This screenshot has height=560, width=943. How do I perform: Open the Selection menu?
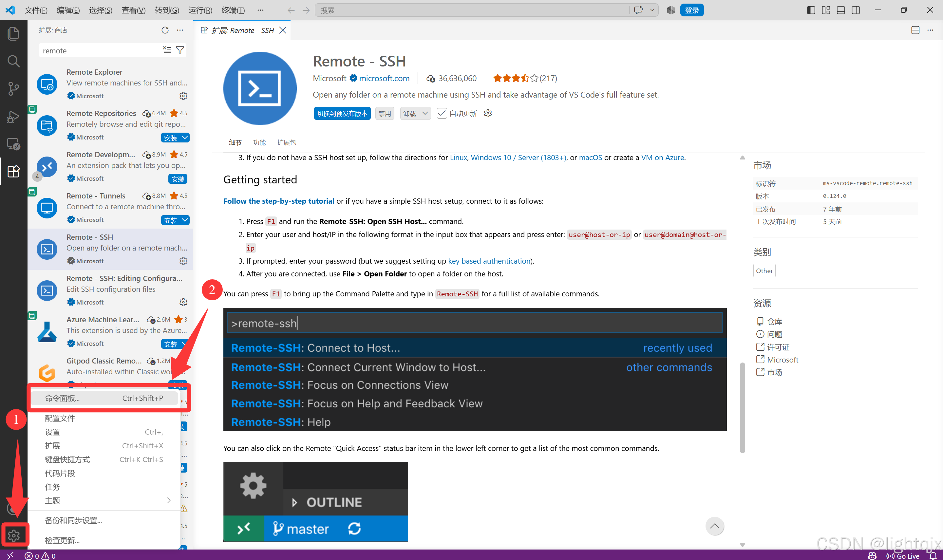[101, 10]
